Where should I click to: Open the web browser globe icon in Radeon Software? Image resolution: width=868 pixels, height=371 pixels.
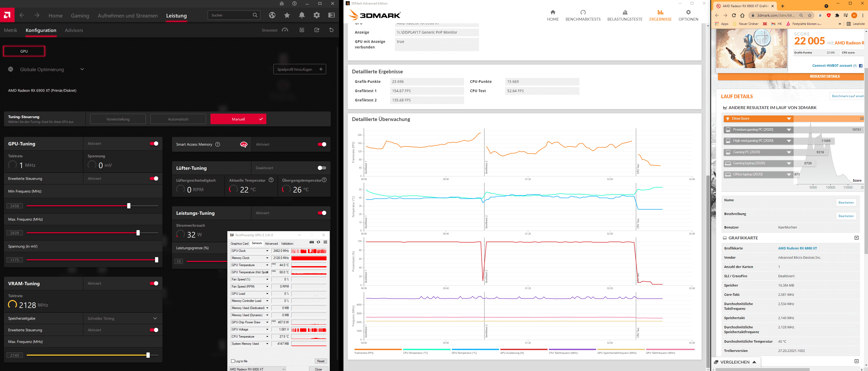coord(272,15)
